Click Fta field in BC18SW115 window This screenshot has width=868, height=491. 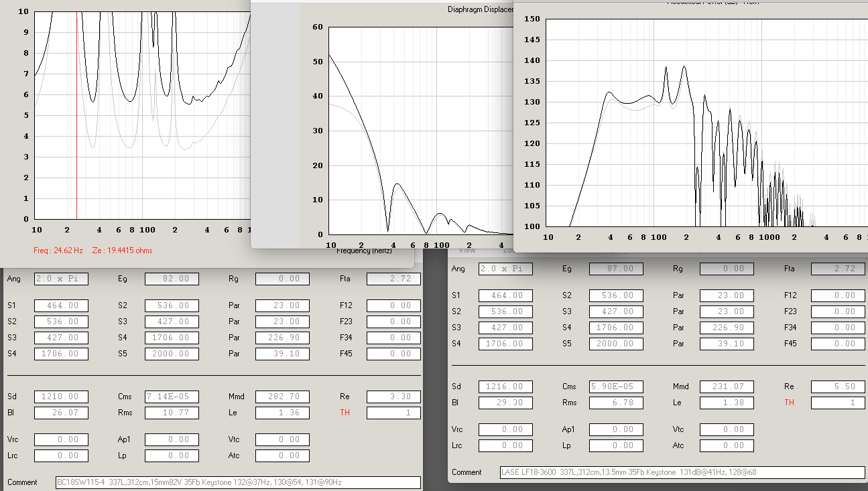[x=393, y=279]
